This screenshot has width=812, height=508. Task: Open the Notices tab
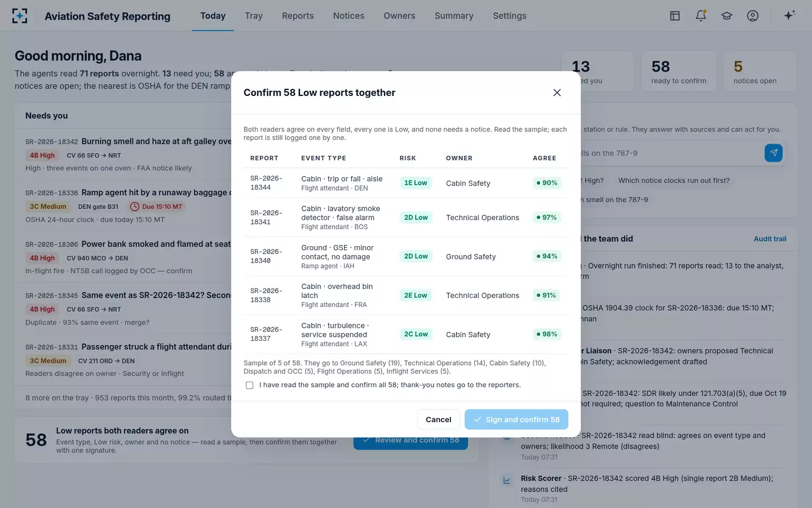click(348, 16)
